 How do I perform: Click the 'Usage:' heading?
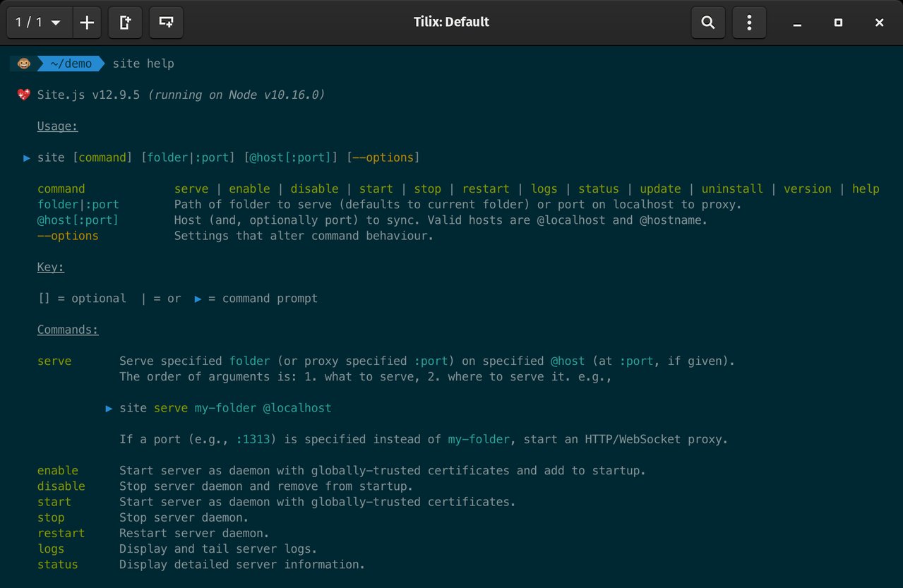pos(57,126)
